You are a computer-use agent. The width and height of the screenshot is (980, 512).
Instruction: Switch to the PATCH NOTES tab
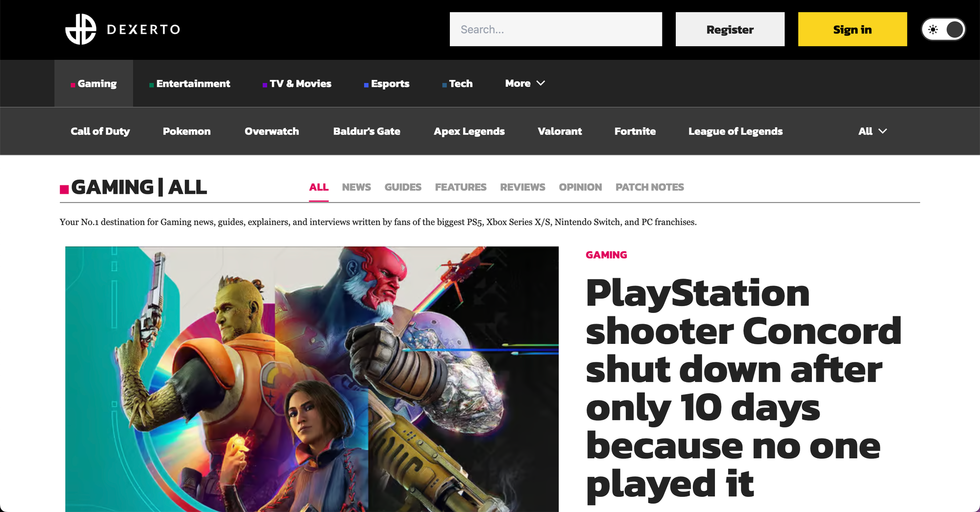[x=650, y=187]
